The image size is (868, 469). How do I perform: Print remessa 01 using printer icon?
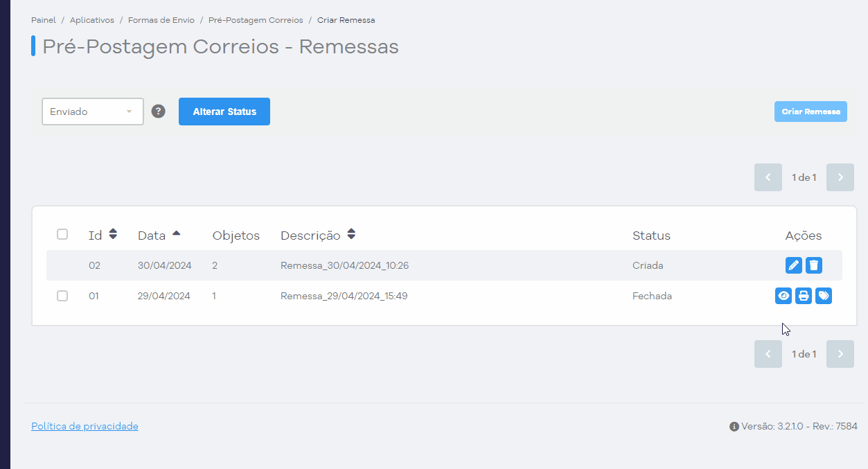point(804,296)
